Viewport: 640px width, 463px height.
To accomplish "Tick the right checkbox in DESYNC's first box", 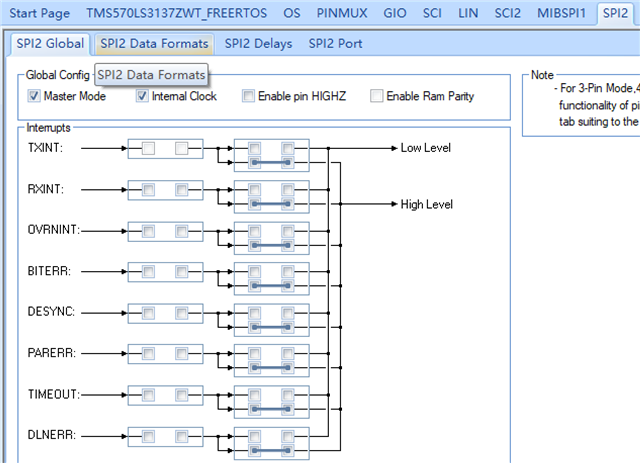I will 182,313.
